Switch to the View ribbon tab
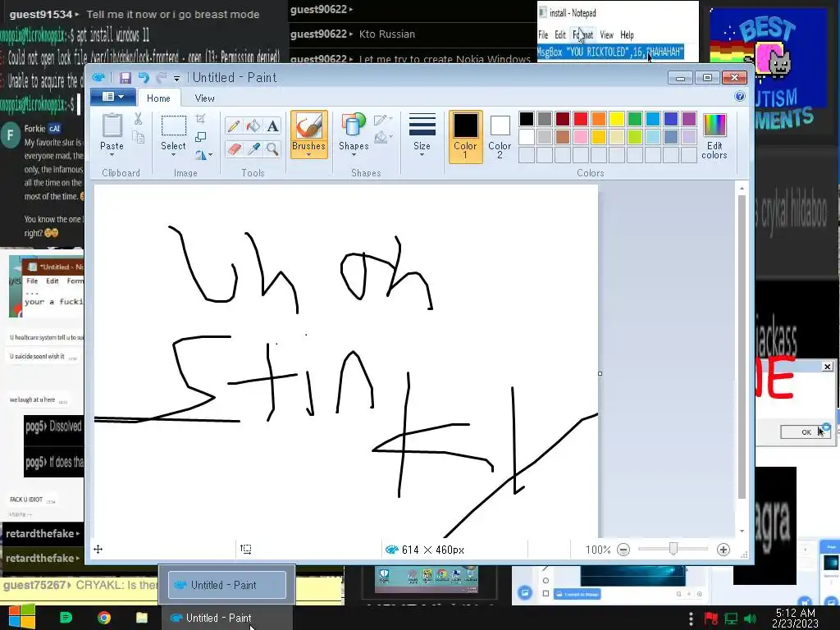840x630 pixels. coord(204,98)
